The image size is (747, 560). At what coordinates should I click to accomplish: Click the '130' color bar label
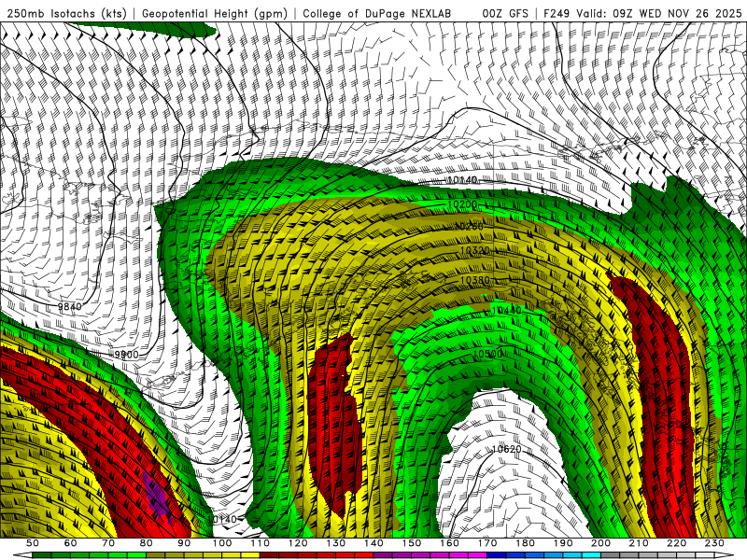pyautogui.click(x=336, y=543)
